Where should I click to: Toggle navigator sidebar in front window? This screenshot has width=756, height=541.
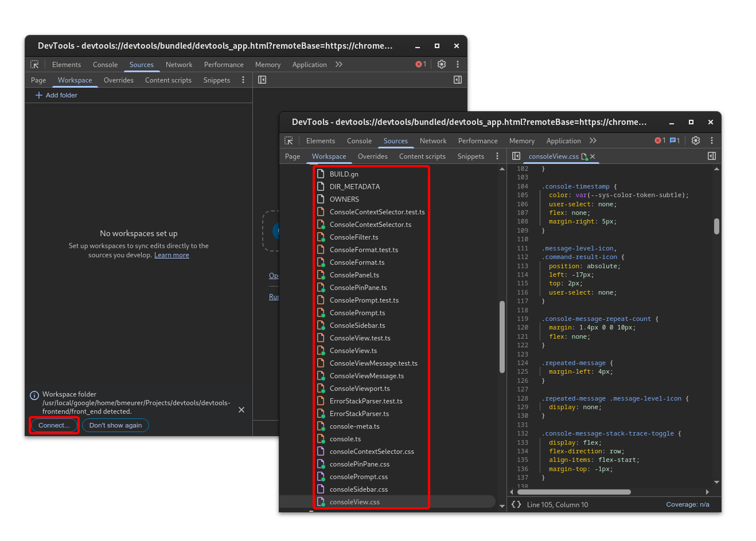pyautogui.click(x=516, y=156)
